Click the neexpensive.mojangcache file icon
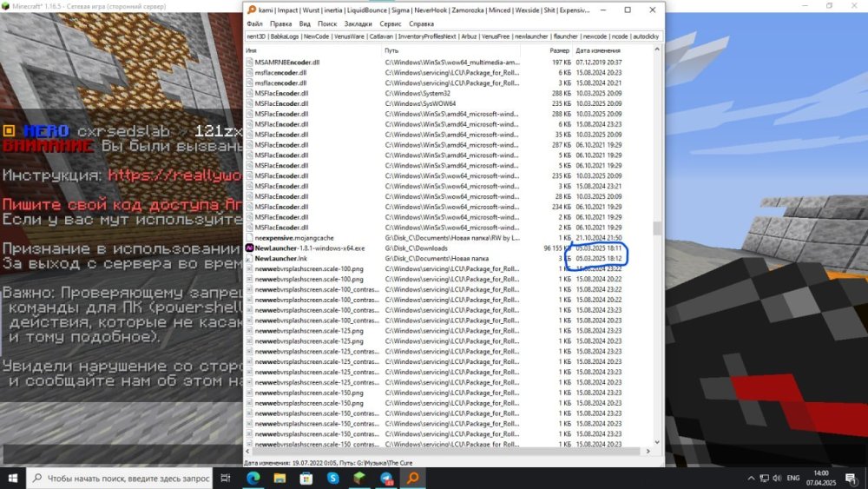This screenshot has height=489, width=868. pos(250,238)
